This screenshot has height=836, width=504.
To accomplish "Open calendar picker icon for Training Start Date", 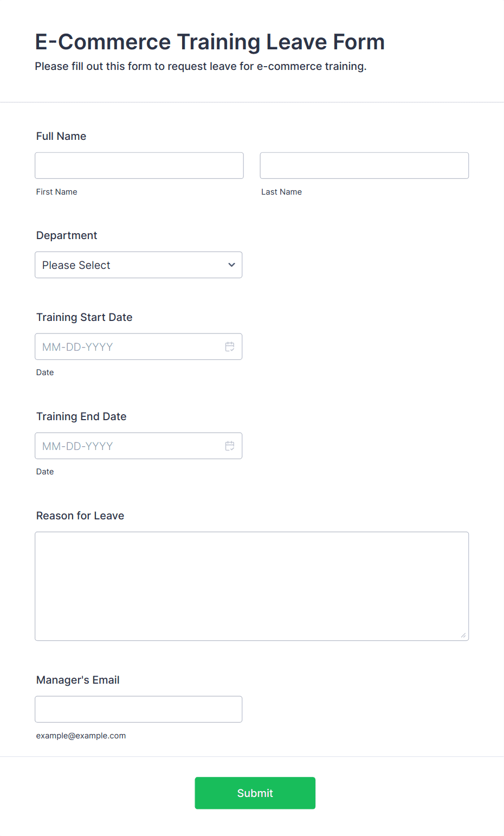I will pos(230,347).
